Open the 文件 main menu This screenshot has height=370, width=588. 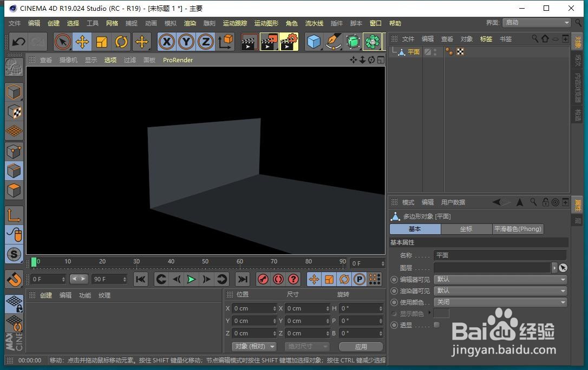tap(15, 23)
